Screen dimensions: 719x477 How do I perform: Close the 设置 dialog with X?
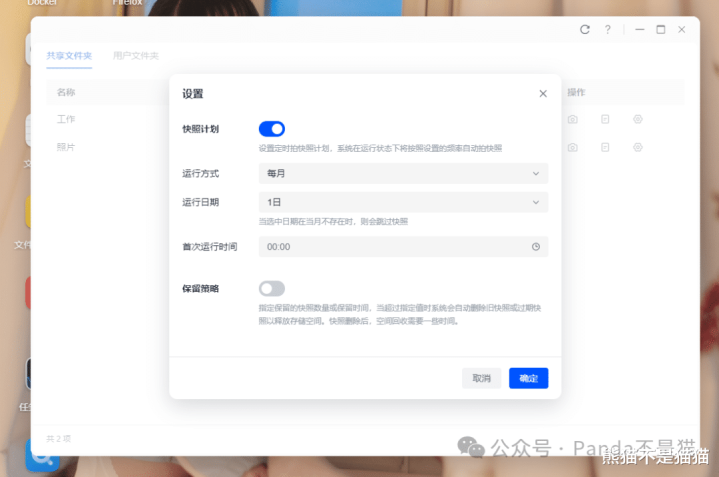tap(543, 94)
